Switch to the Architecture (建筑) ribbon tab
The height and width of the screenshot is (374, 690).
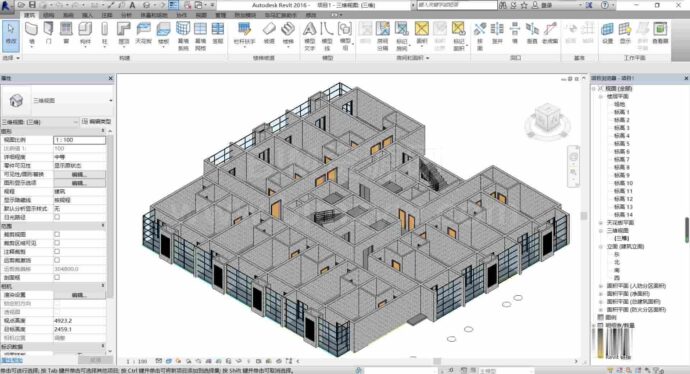point(29,15)
